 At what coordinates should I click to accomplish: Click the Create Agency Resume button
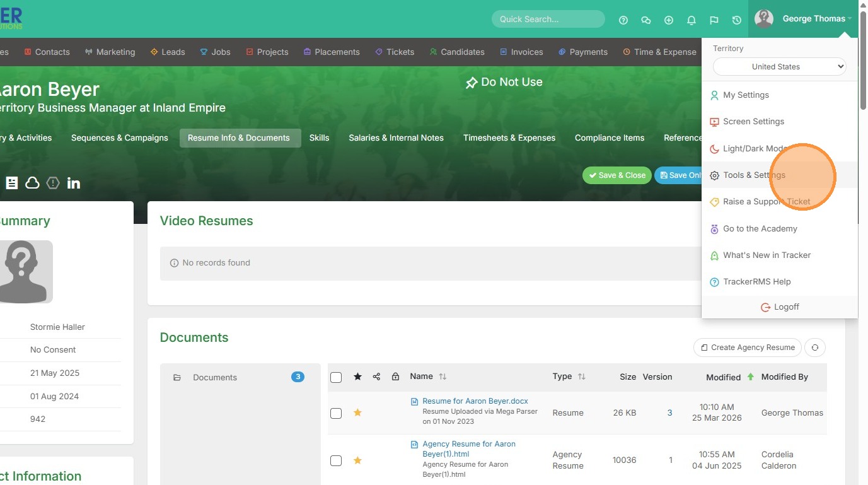click(x=748, y=348)
